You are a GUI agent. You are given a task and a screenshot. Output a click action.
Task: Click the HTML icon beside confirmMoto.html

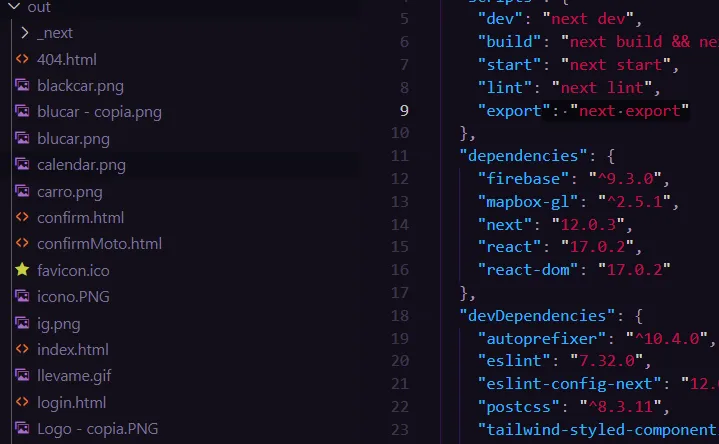[22, 243]
